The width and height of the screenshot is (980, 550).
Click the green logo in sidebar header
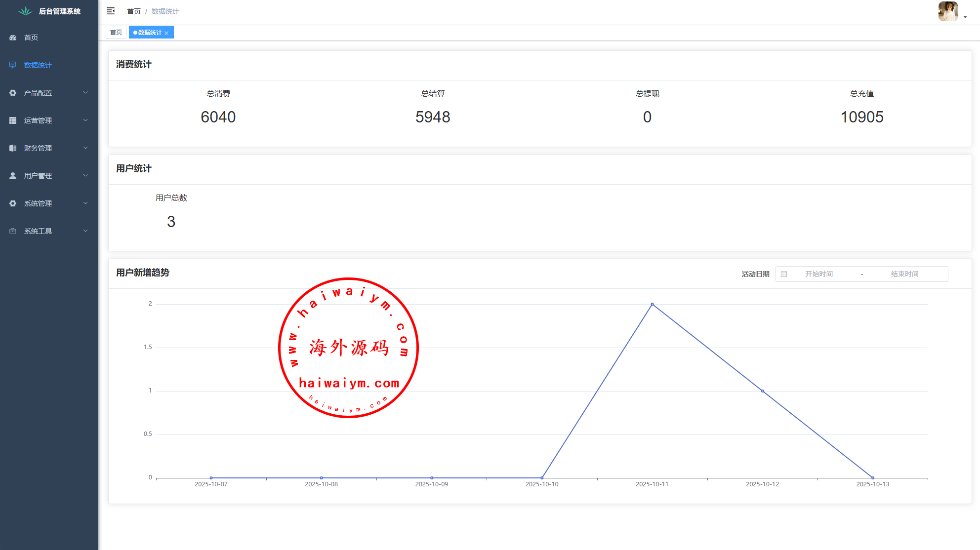[25, 11]
